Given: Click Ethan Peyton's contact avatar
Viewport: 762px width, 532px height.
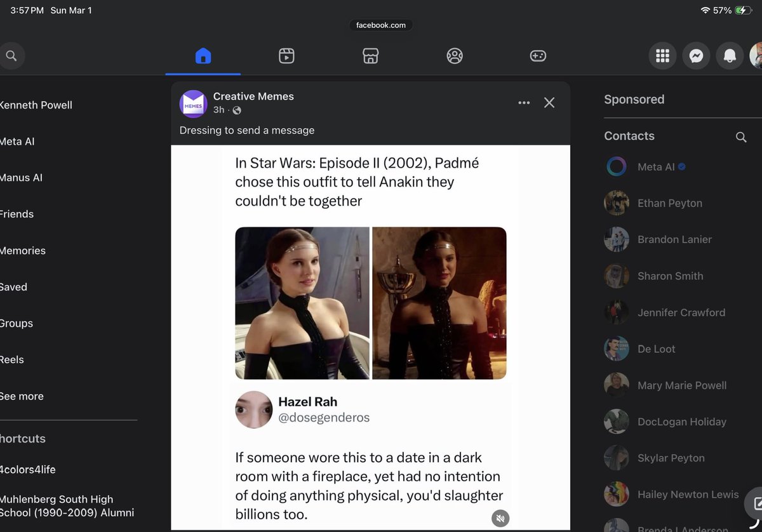Looking at the screenshot, I should pyautogui.click(x=617, y=203).
